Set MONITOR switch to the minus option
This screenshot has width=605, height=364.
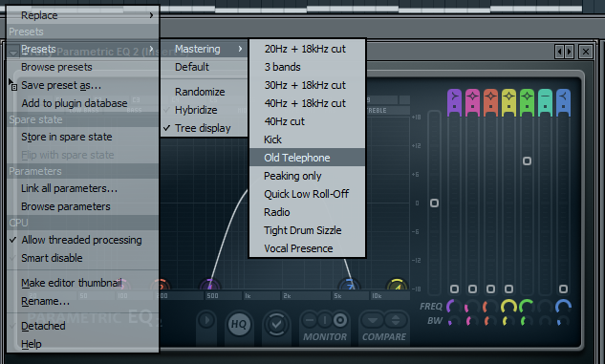pyautogui.click(x=310, y=320)
